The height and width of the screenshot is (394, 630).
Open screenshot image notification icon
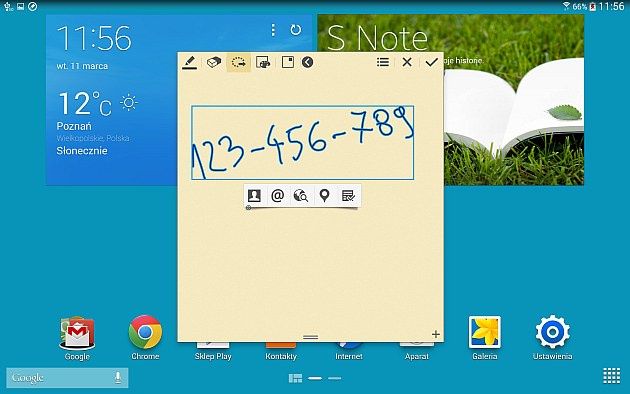click(x=20, y=6)
